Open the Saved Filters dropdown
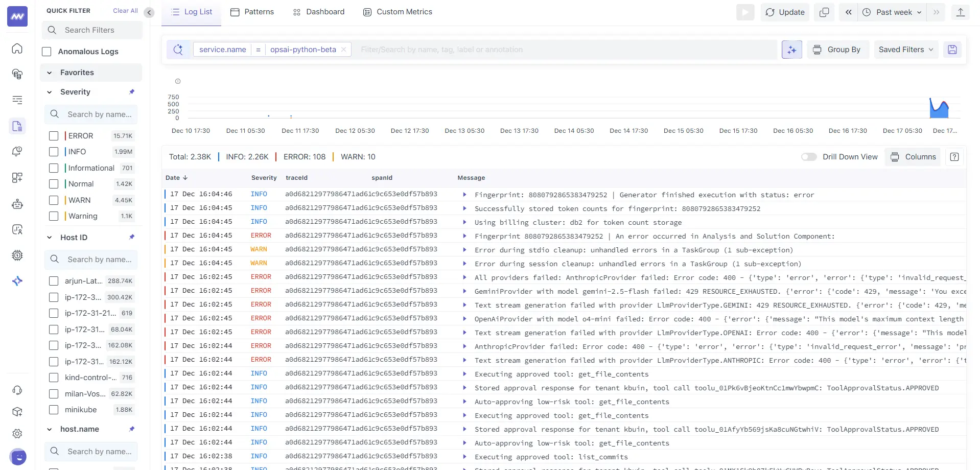This screenshot has width=980, height=470. (905, 50)
